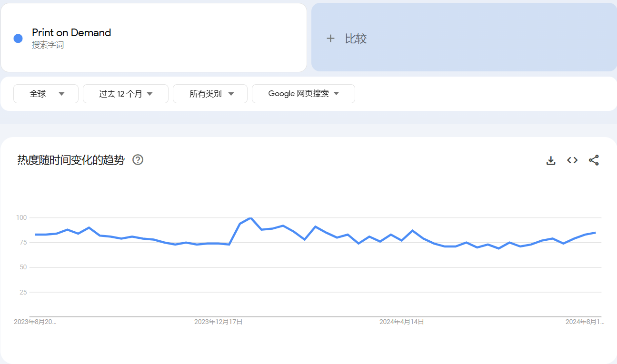Open the embed code icon

click(572, 160)
